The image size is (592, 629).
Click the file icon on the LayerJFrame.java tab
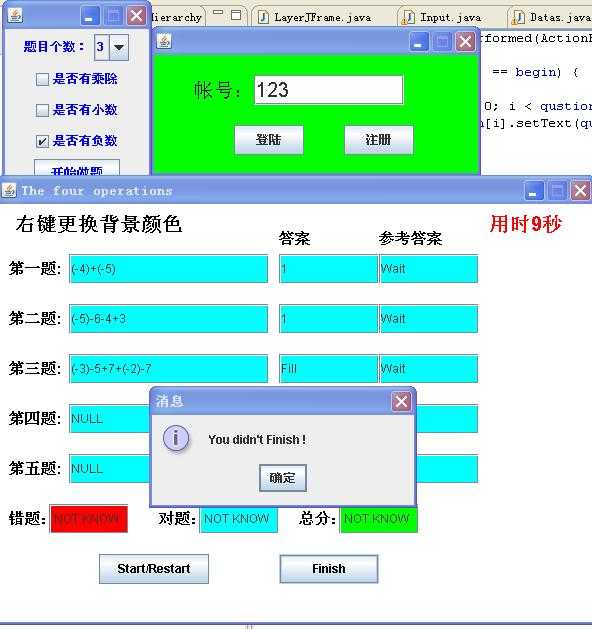[x=263, y=17]
